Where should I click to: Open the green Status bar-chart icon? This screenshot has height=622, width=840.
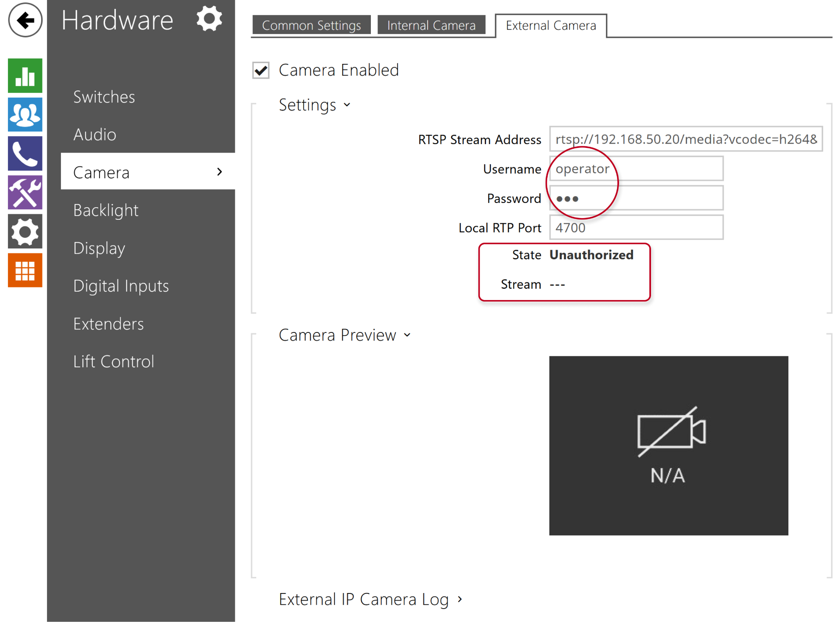point(25,76)
